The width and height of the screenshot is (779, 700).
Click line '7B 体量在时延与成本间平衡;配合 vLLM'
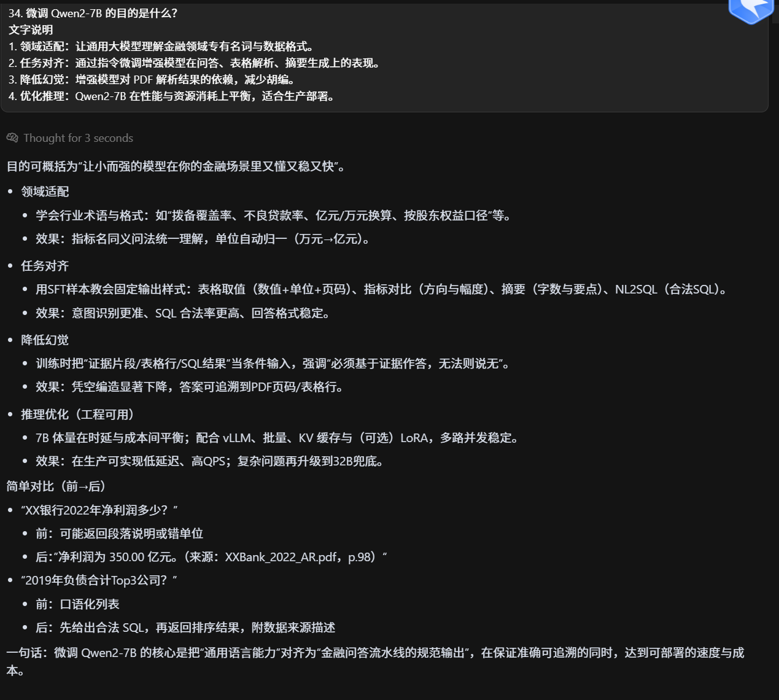coord(279,438)
